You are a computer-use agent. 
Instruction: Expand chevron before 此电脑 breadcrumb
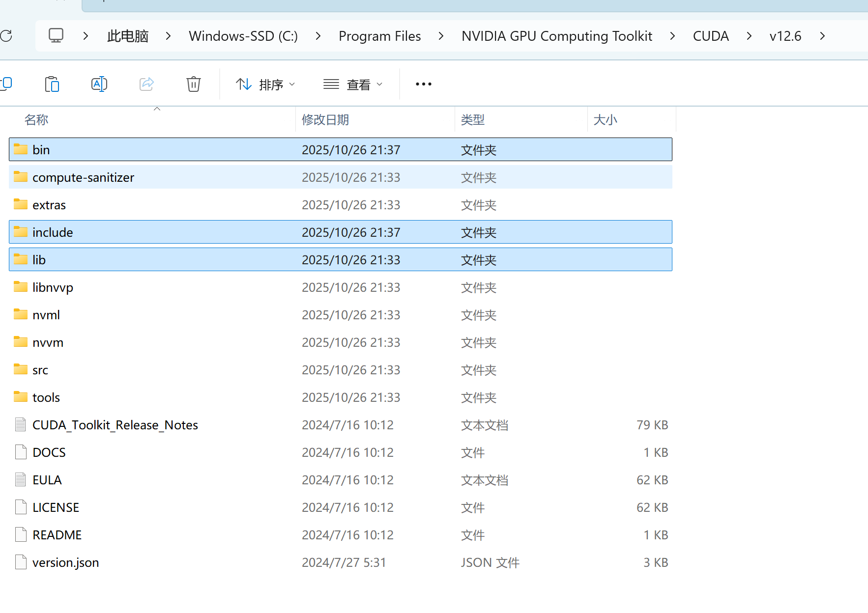[x=86, y=36]
